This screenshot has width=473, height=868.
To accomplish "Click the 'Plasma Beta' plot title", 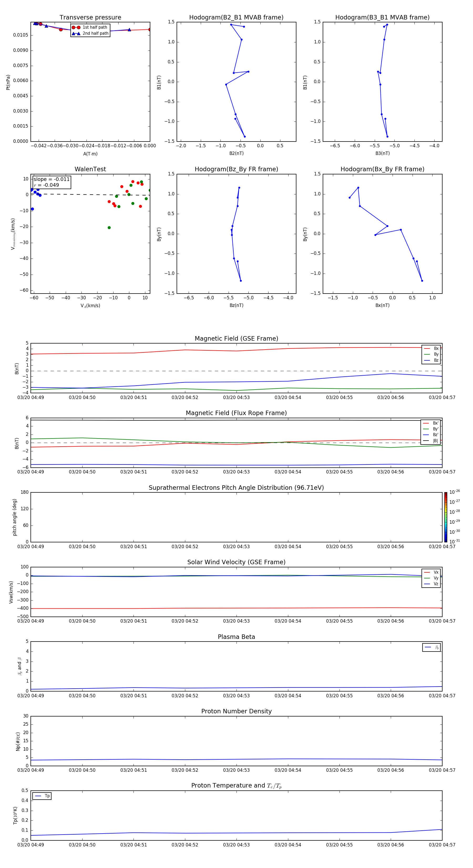I will 236,637.
